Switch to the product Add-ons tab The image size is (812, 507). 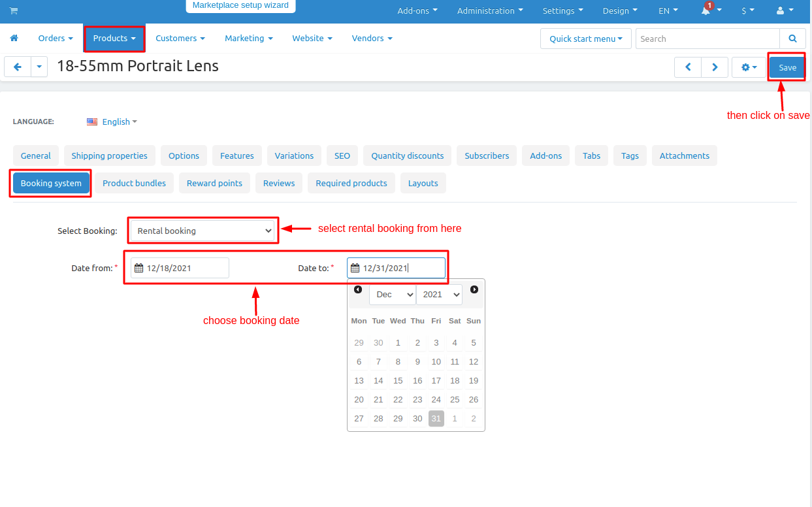pyautogui.click(x=546, y=155)
